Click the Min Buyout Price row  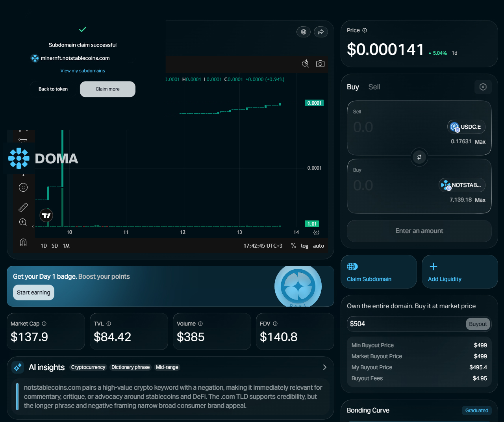click(419, 345)
